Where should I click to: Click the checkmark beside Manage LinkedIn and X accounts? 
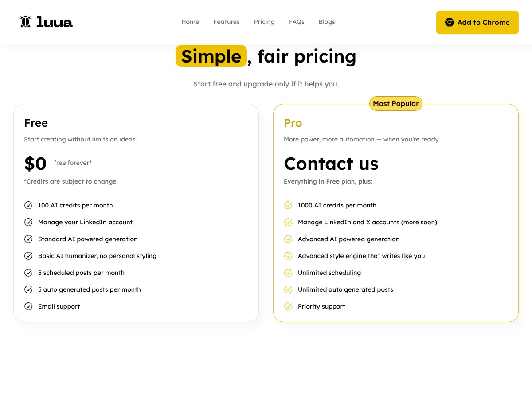(288, 222)
